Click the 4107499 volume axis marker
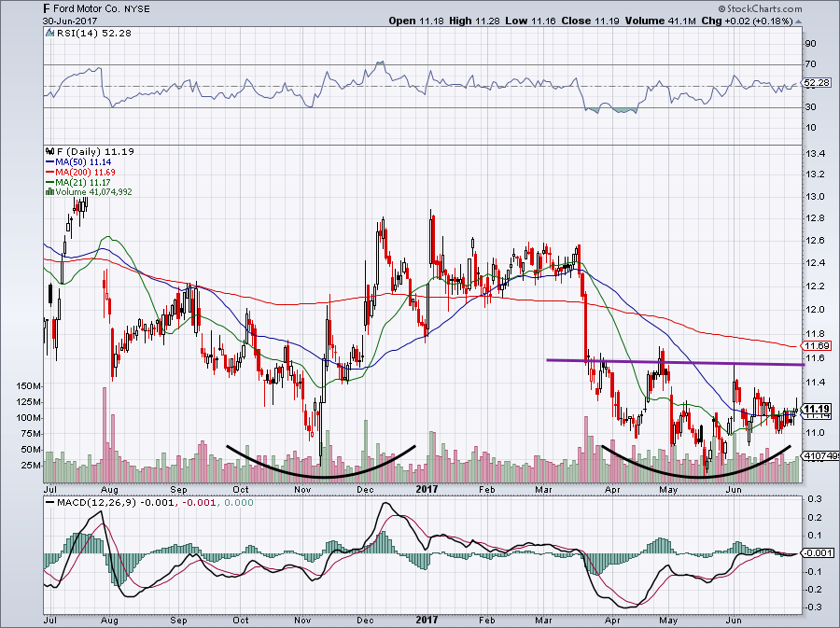 coord(818,455)
